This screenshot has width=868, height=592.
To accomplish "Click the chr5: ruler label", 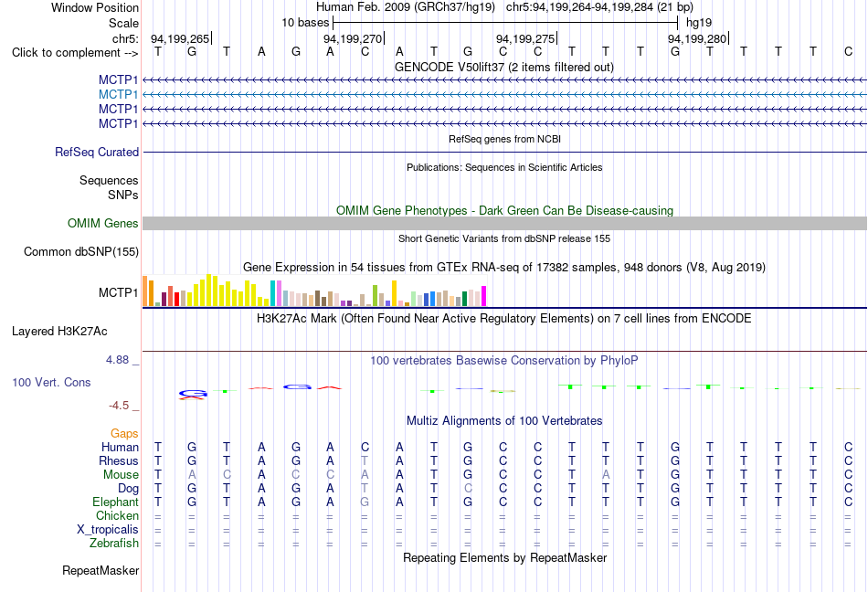I will point(125,38).
